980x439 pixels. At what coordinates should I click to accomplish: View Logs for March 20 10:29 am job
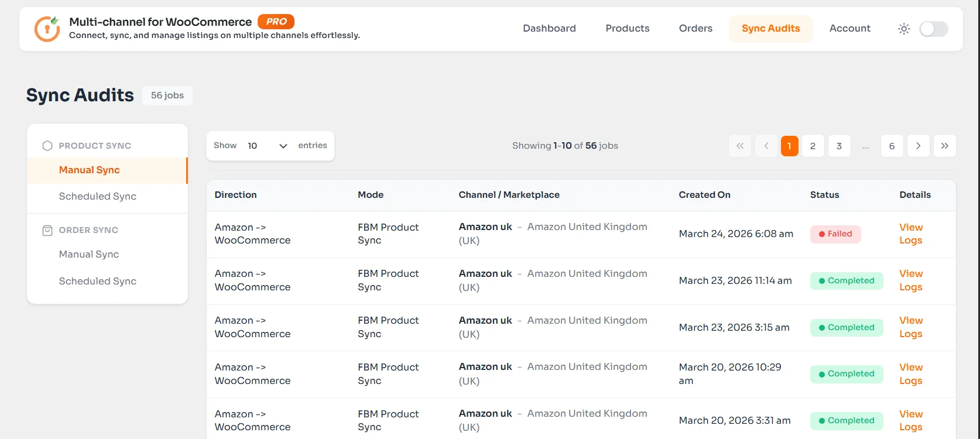click(x=911, y=374)
